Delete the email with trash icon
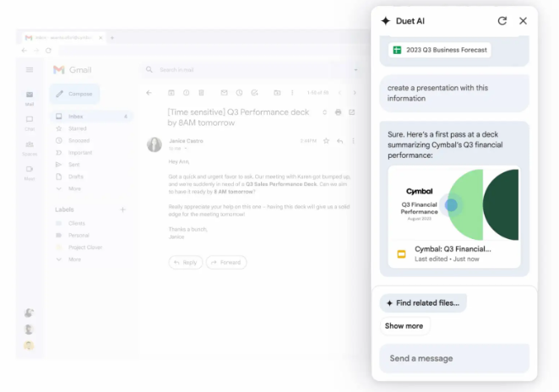 201,93
